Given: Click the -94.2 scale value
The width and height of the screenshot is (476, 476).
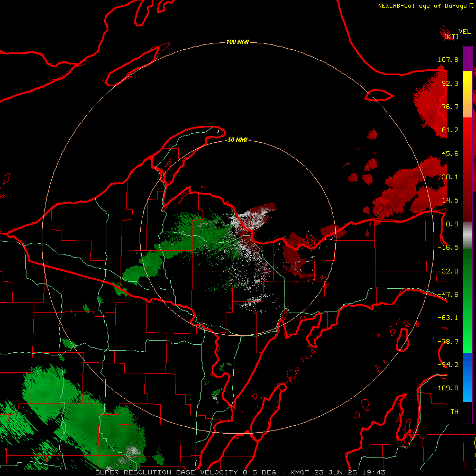Looking at the screenshot, I should [x=448, y=364].
